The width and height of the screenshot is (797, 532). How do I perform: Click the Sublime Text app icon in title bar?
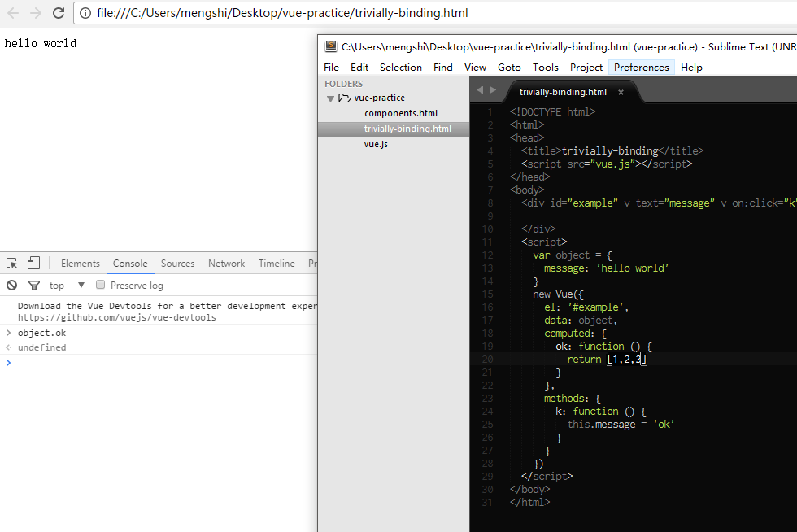click(x=331, y=46)
